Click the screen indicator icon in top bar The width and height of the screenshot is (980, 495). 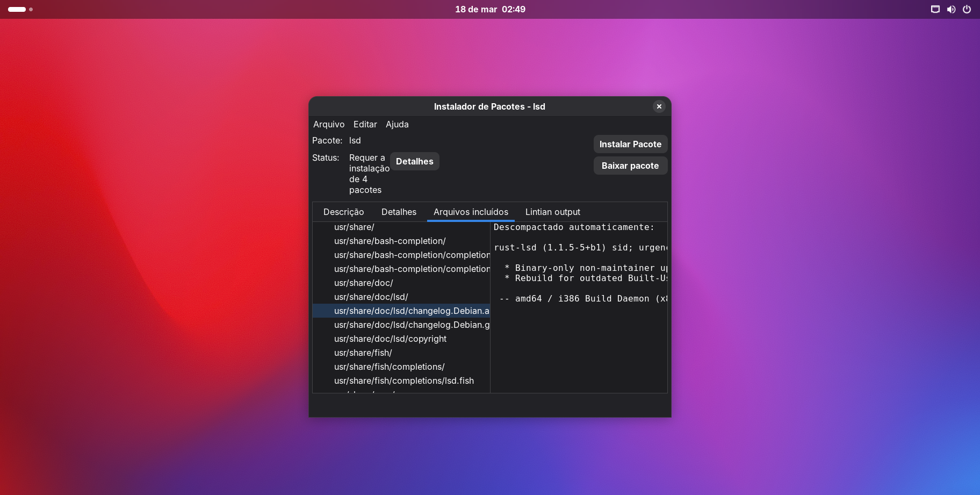pyautogui.click(x=935, y=9)
